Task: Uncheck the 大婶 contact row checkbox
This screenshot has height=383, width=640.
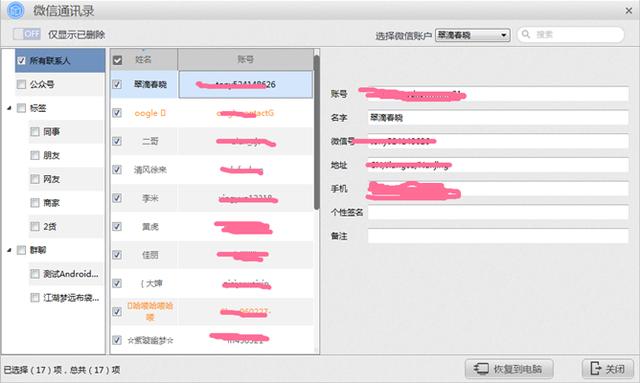Action: [x=117, y=283]
